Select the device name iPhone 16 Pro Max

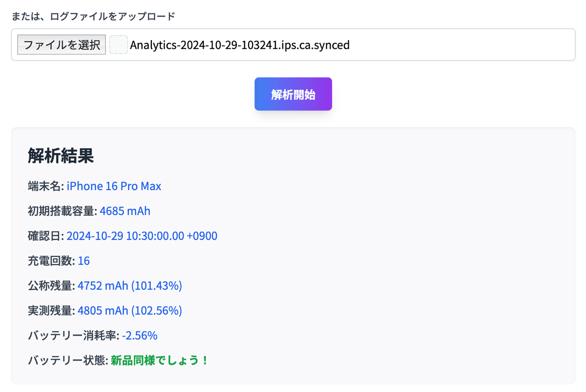tap(114, 186)
